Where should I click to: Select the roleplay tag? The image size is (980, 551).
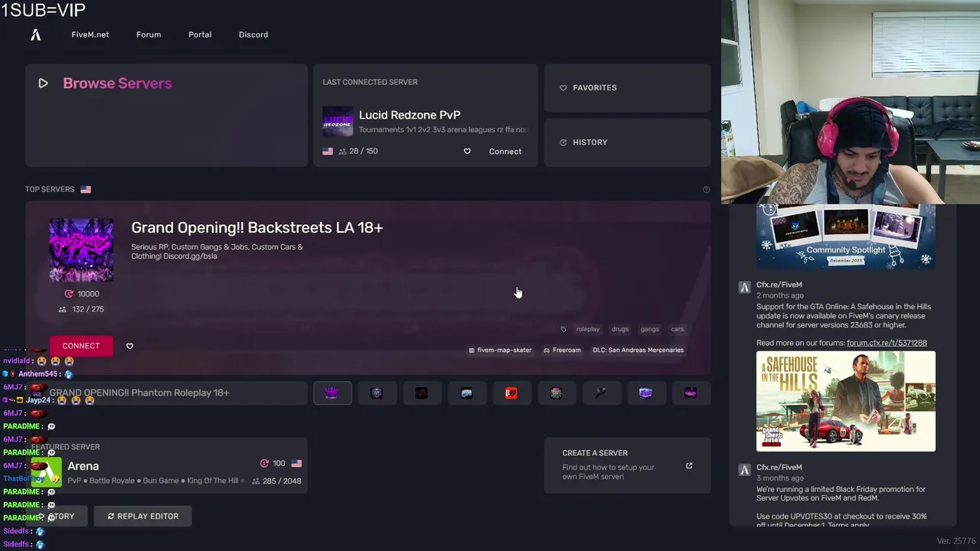pos(588,329)
